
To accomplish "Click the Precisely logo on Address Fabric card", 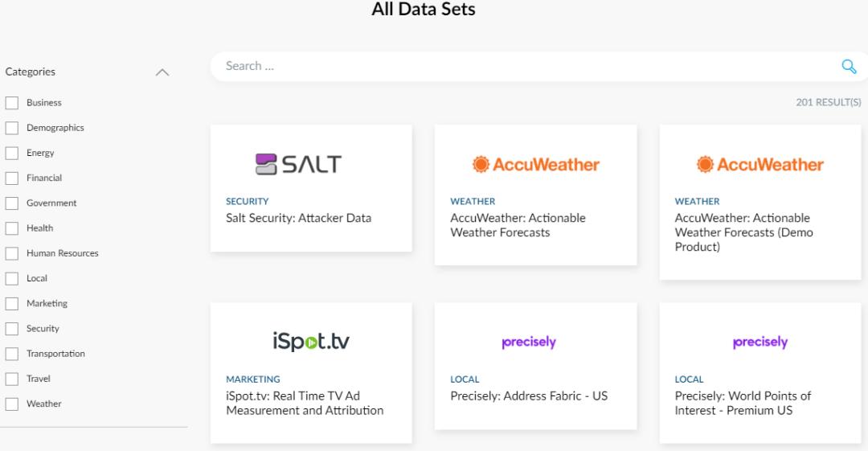I will coord(529,342).
